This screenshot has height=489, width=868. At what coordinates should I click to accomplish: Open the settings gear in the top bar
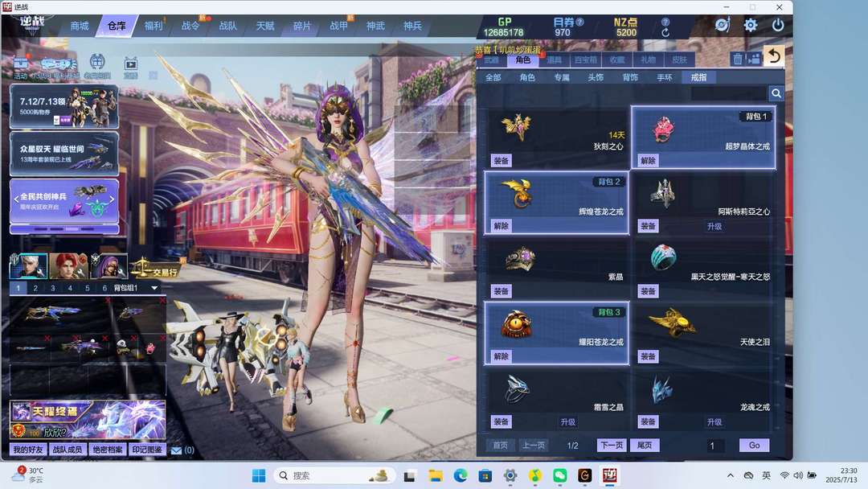(750, 26)
